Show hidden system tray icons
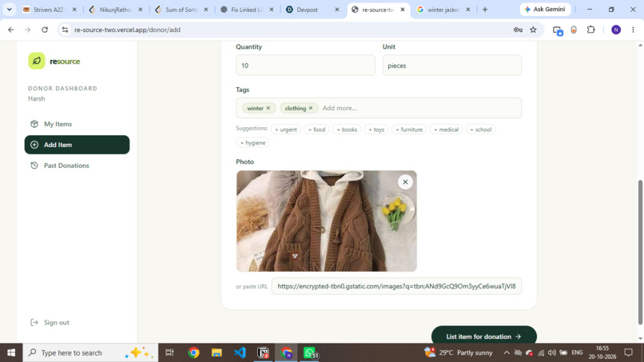The image size is (644, 362). coord(507,352)
